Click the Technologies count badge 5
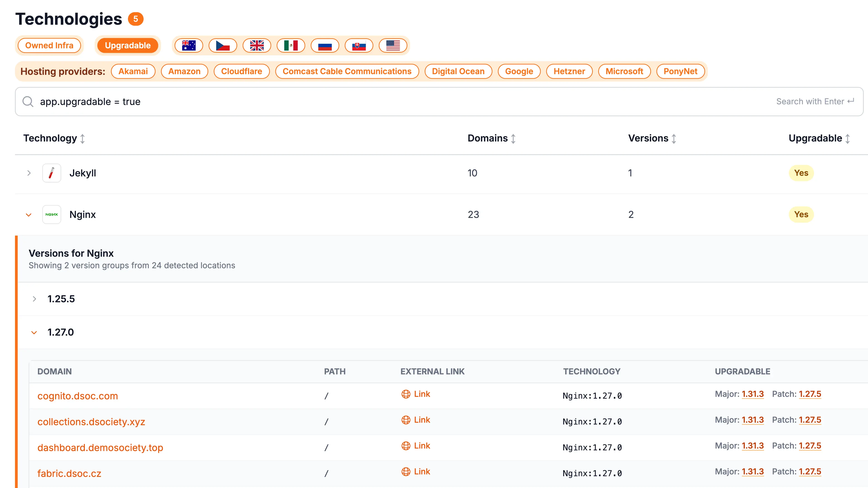The image size is (868, 488). click(x=135, y=19)
